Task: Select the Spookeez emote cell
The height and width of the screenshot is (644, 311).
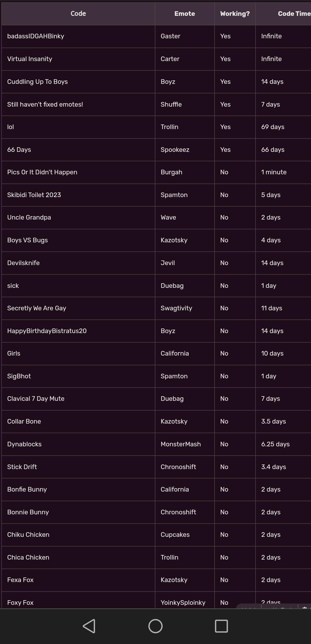Action: (x=175, y=150)
